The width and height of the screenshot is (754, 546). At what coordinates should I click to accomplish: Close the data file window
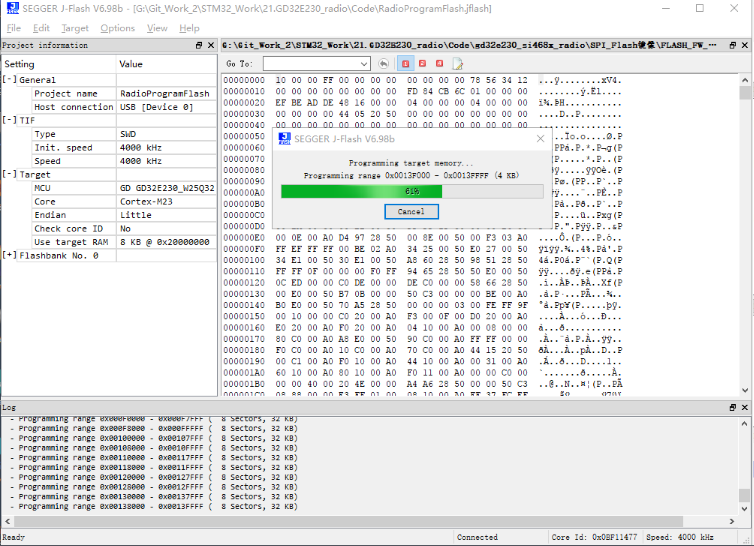(x=745, y=45)
